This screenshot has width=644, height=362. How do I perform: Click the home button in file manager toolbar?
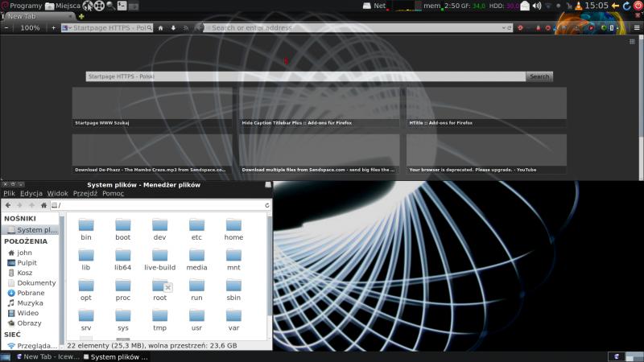click(x=44, y=205)
